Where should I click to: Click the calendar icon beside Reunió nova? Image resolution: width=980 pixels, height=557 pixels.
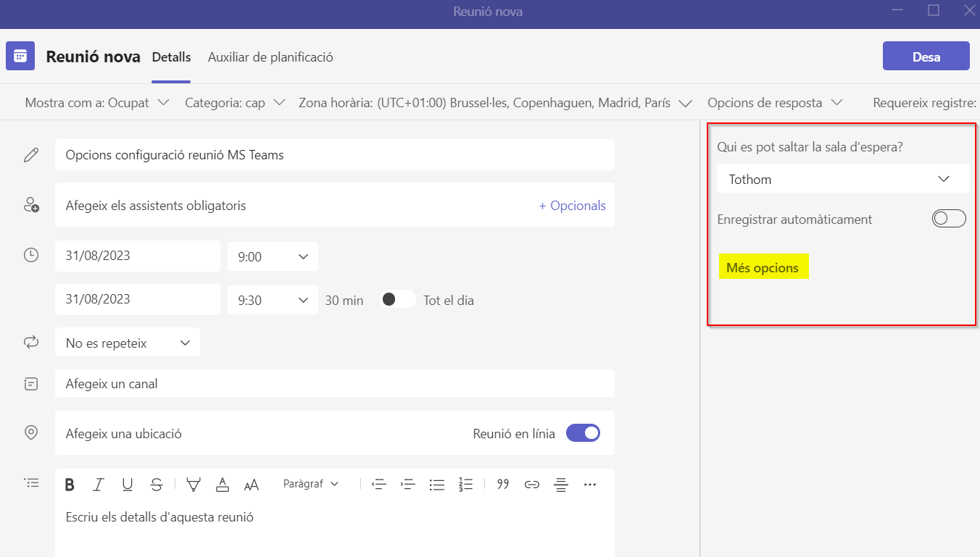click(x=20, y=56)
